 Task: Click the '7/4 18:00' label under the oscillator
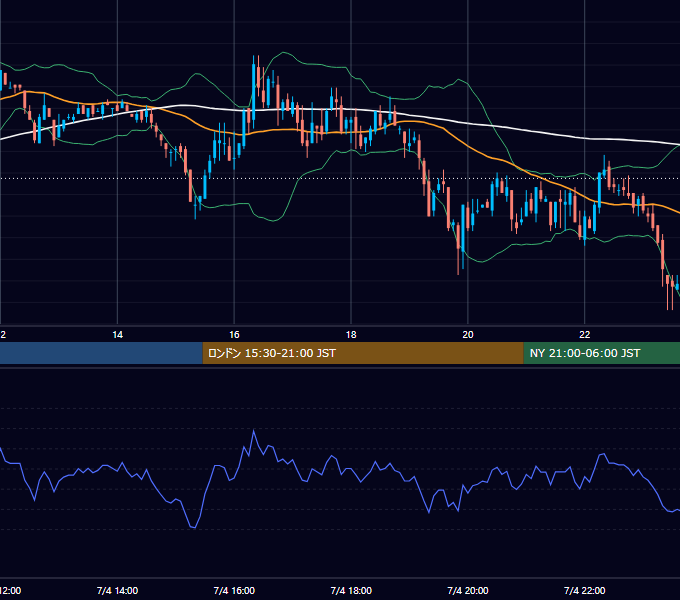click(351, 590)
